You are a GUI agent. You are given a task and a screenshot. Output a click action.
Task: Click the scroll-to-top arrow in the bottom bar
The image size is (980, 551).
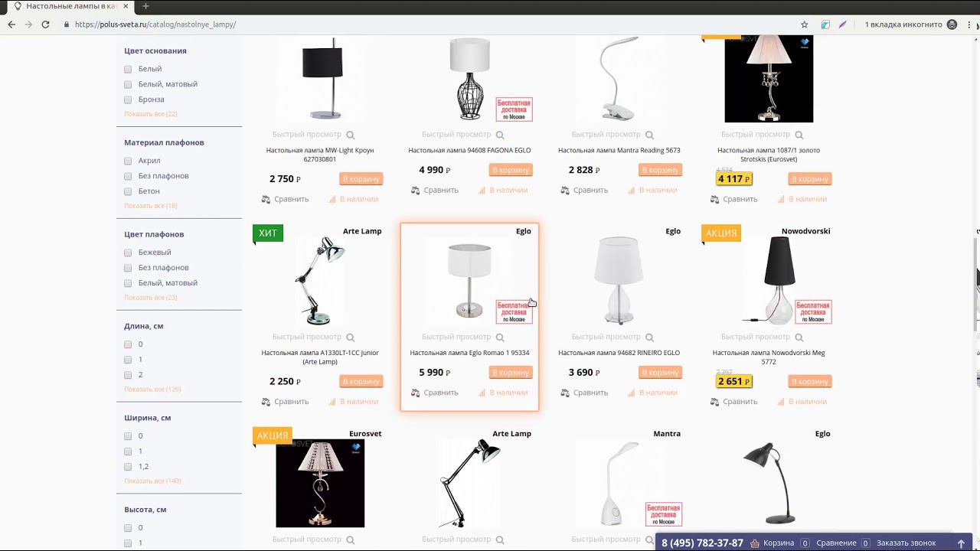[x=961, y=543]
